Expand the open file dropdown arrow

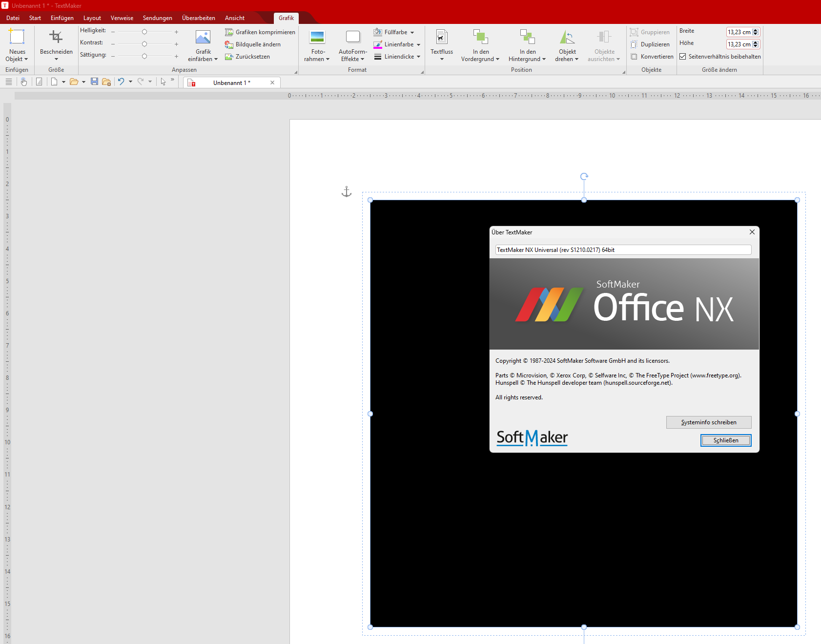[83, 82]
